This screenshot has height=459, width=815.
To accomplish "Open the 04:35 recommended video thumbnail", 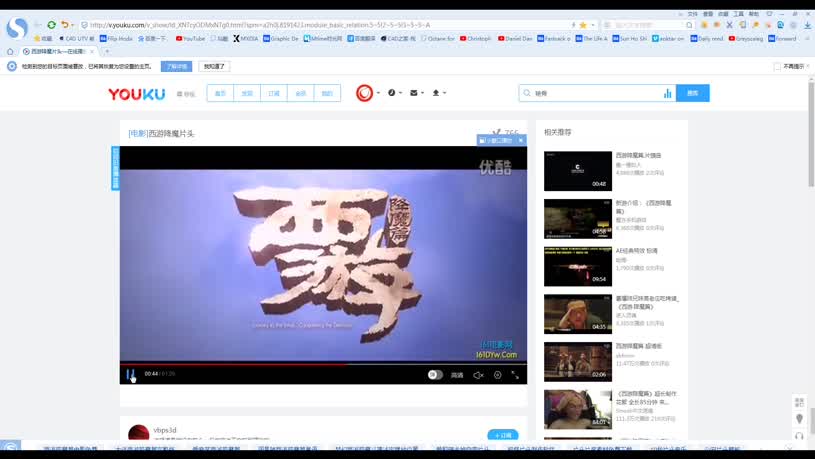I will (578, 314).
